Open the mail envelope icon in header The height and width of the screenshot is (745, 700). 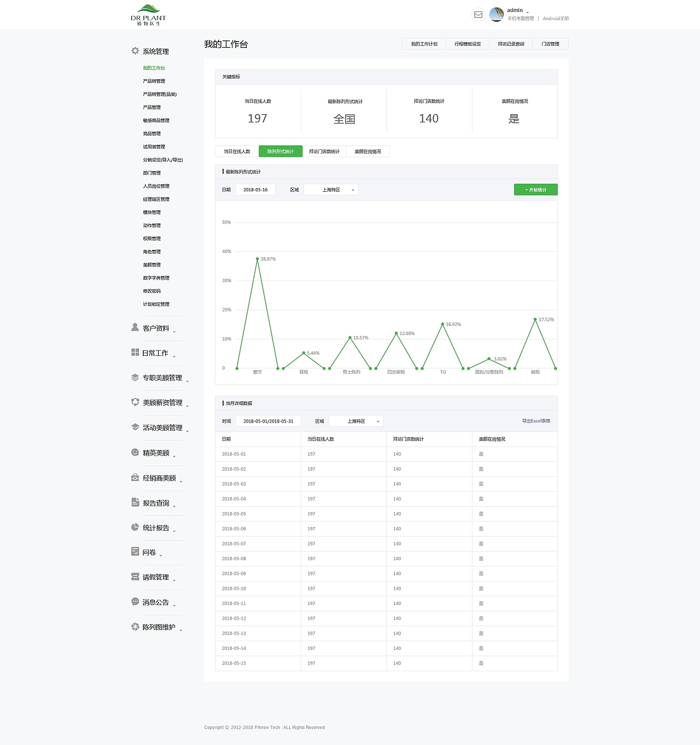(x=478, y=15)
